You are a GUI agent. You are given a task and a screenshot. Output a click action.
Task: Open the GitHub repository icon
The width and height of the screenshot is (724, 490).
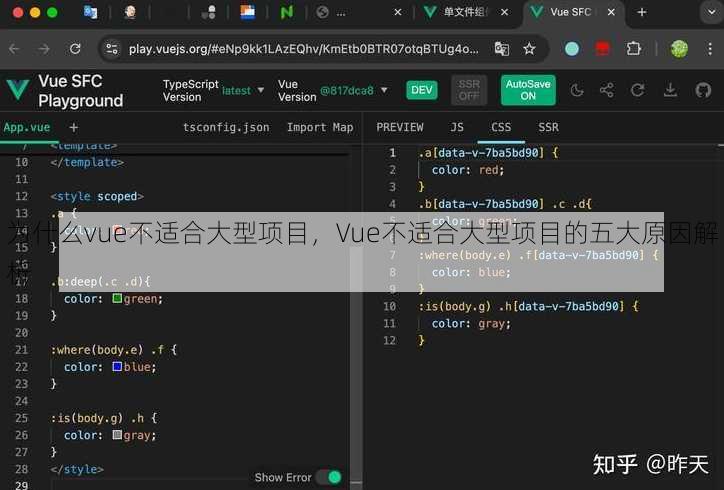(x=703, y=90)
